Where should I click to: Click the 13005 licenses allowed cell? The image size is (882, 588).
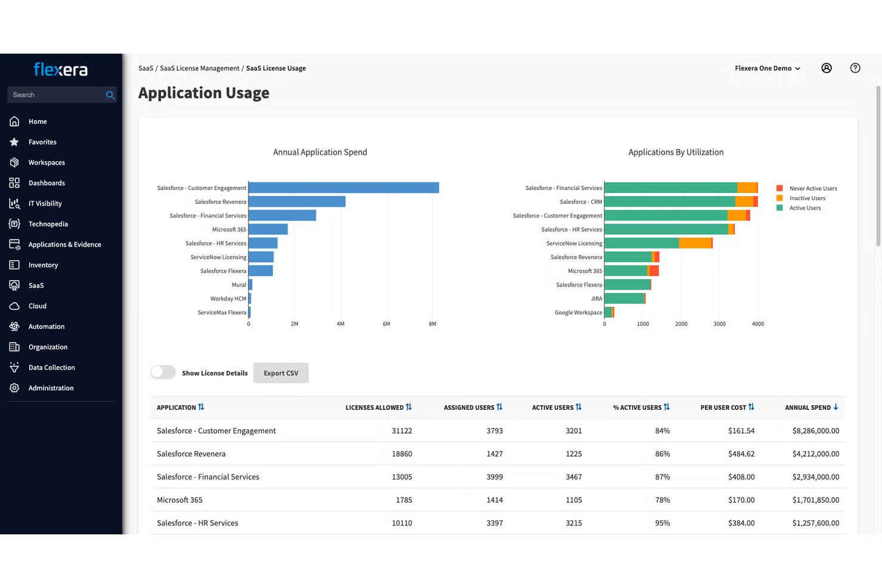402,477
